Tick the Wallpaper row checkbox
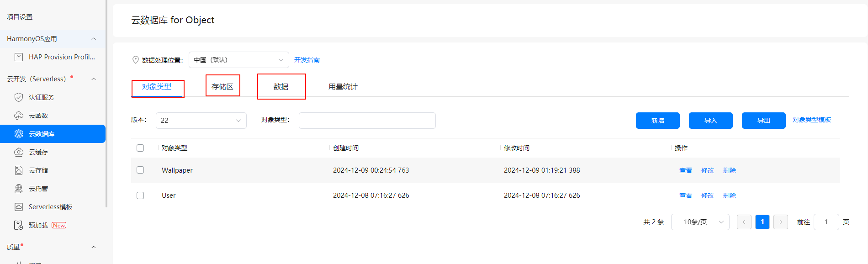This screenshot has height=264, width=868. click(x=140, y=170)
